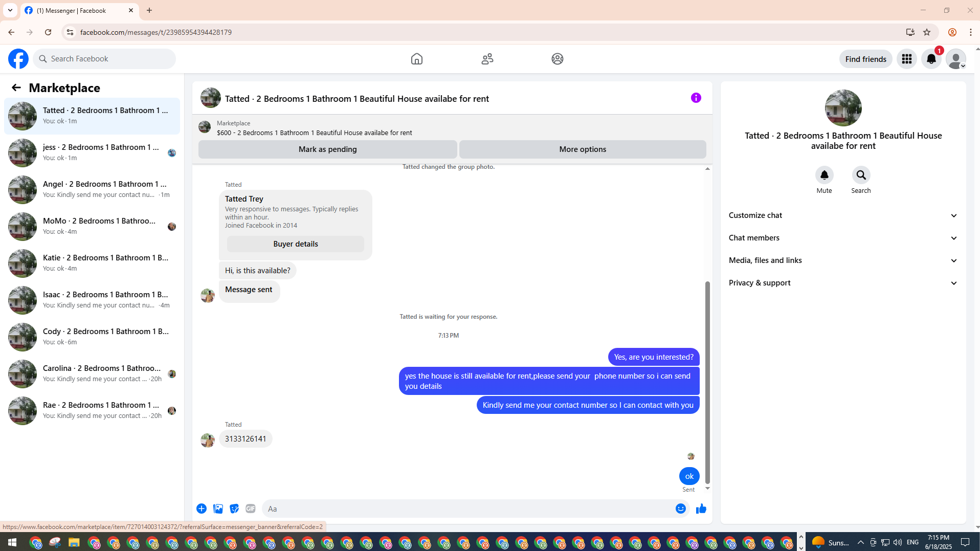Viewport: 980px width, 551px height.
Task: Open a new browser tab
Action: click(x=149, y=10)
